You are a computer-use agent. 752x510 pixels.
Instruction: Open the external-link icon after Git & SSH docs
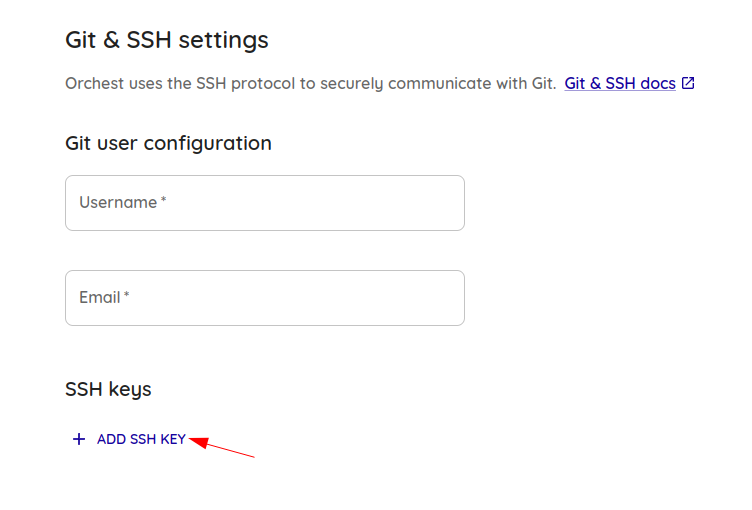click(688, 83)
